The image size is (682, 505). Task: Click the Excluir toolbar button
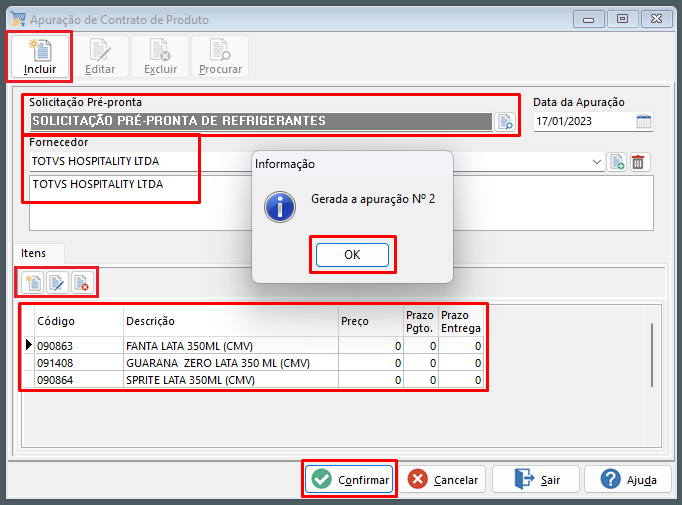point(160,57)
